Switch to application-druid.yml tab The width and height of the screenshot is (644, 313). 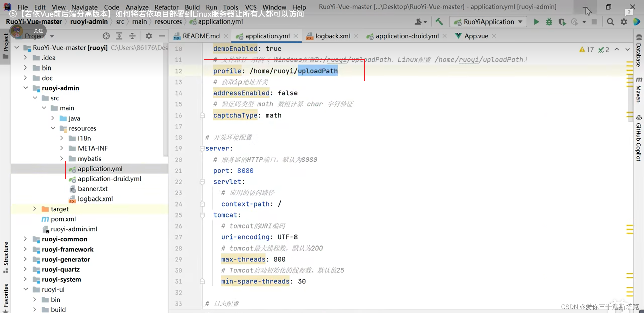tap(402, 36)
